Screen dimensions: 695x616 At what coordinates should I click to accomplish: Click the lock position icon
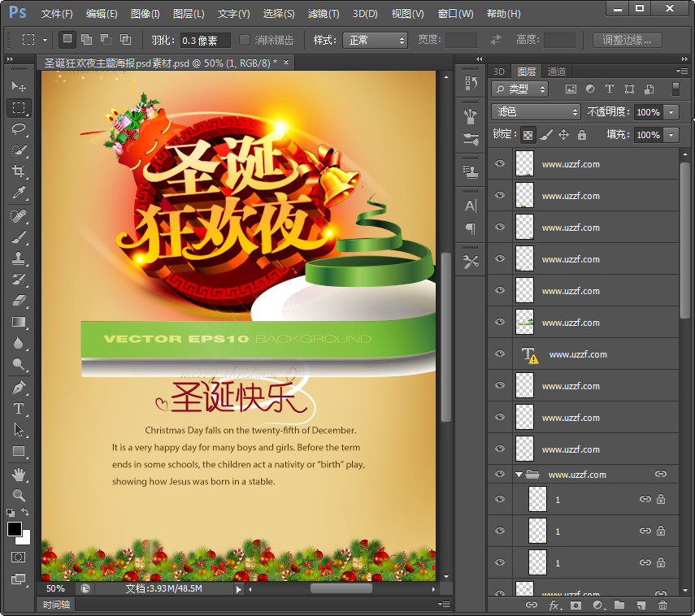[563, 135]
